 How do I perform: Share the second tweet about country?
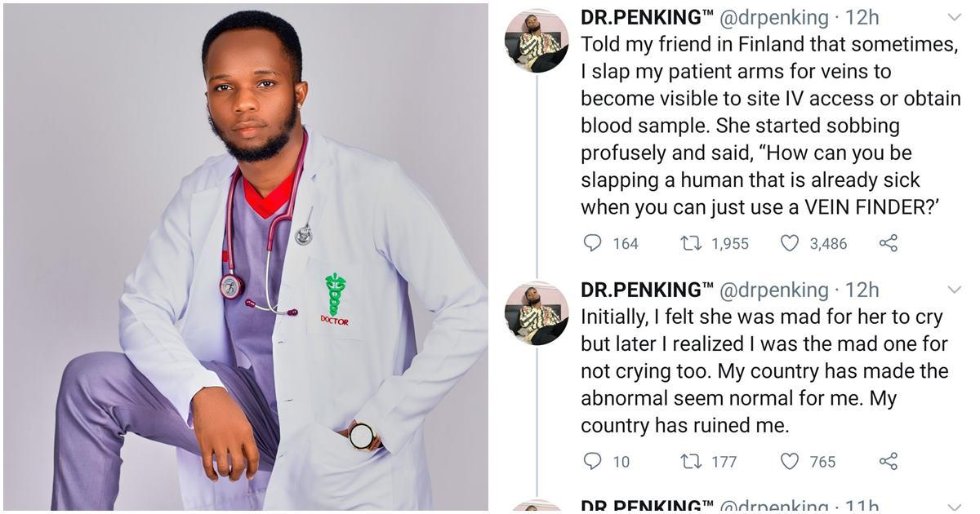pos(889,462)
